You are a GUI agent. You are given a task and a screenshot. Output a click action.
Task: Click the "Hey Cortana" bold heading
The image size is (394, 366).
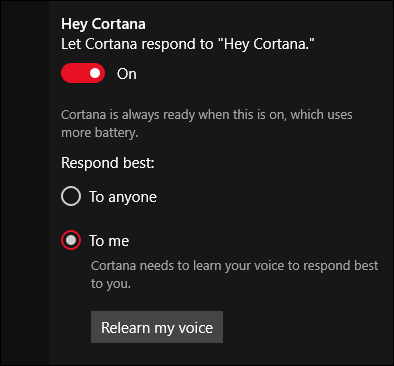(x=103, y=24)
